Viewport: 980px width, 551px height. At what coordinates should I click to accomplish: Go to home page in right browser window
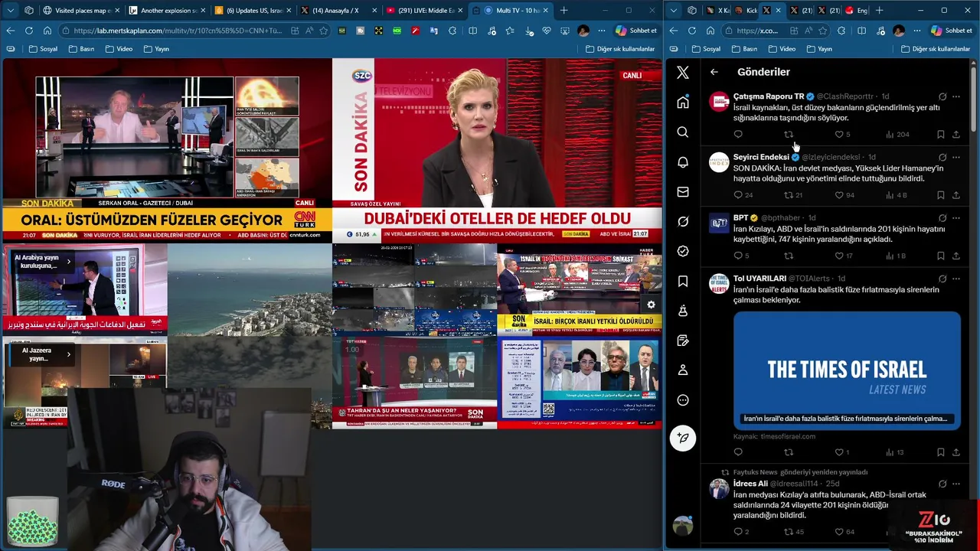(x=710, y=31)
